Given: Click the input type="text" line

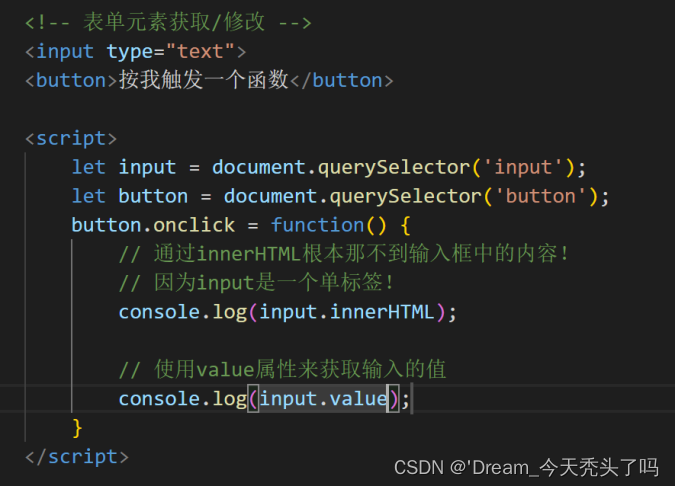Looking at the screenshot, I should coord(136,52).
